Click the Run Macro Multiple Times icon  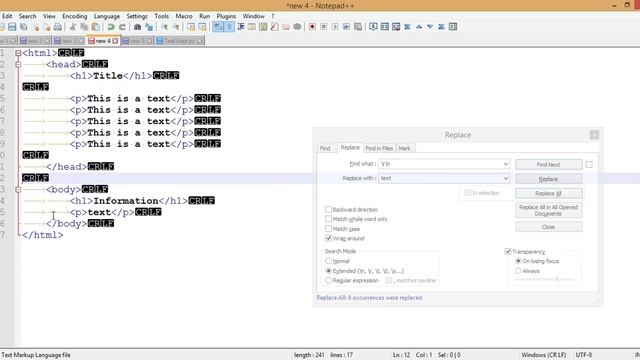click(x=347, y=27)
